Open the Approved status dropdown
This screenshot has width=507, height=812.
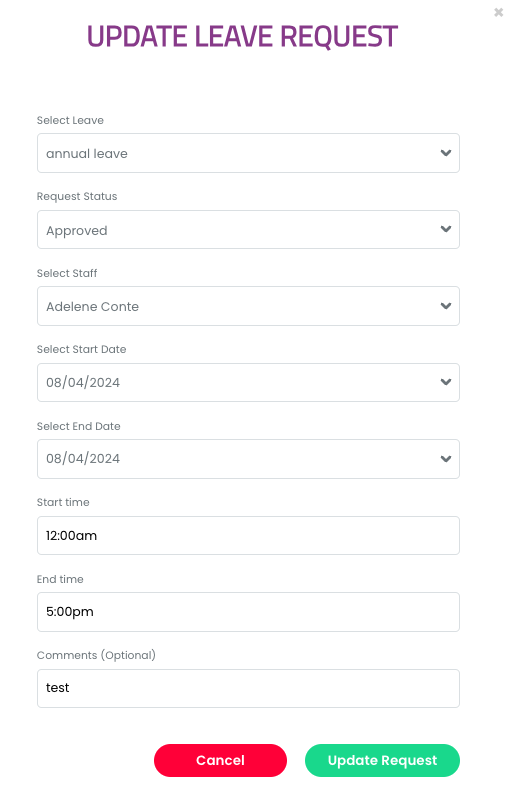click(248, 229)
